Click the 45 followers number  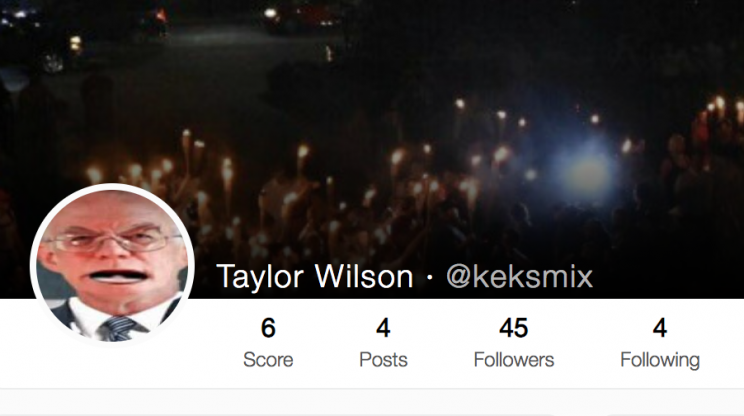514,328
